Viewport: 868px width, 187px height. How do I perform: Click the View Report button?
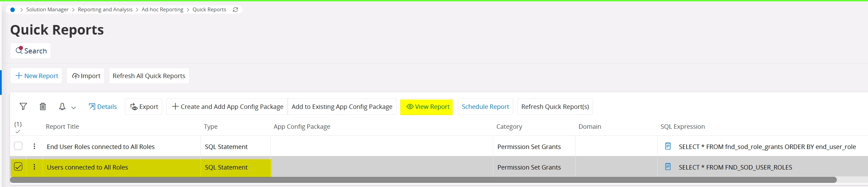pos(428,107)
